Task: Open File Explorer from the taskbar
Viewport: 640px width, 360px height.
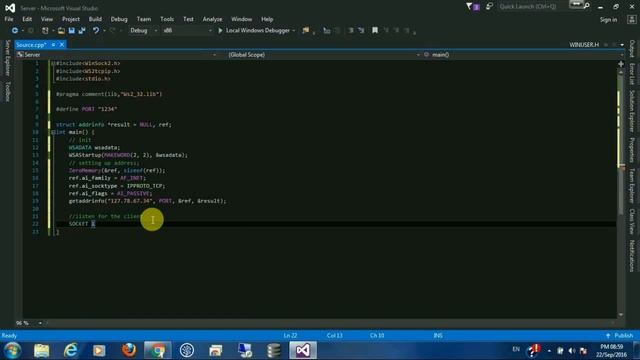Action: point(42,350)
